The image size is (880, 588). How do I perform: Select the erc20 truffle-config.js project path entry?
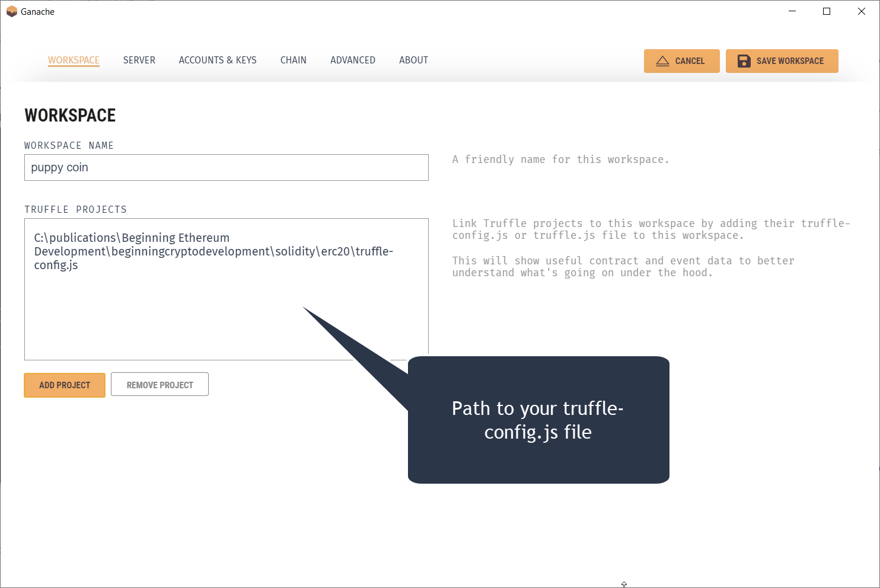(213, 251)
